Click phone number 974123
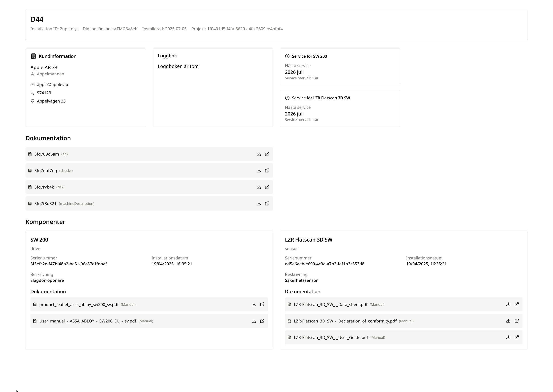The image size is (553, 392). coord(44,93)
